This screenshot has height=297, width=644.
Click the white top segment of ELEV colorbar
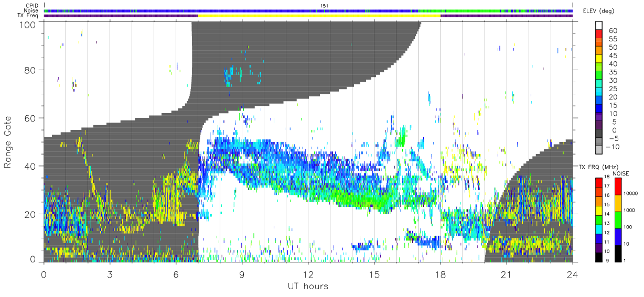(599, 25)
